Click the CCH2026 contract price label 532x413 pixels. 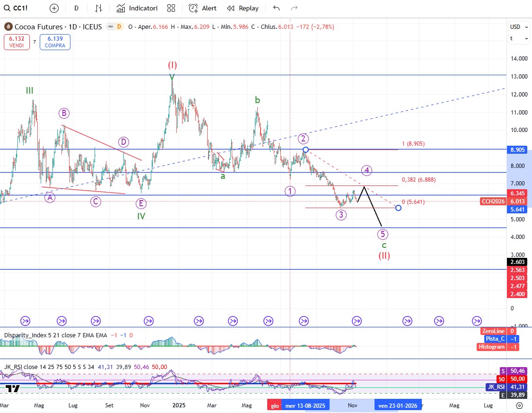pos(492,201)
